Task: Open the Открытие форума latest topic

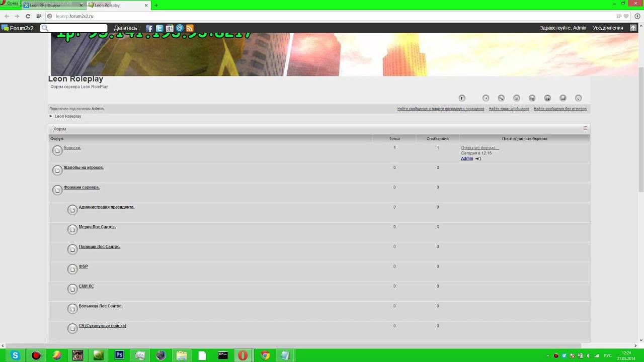Action: (x=480, y=148)
